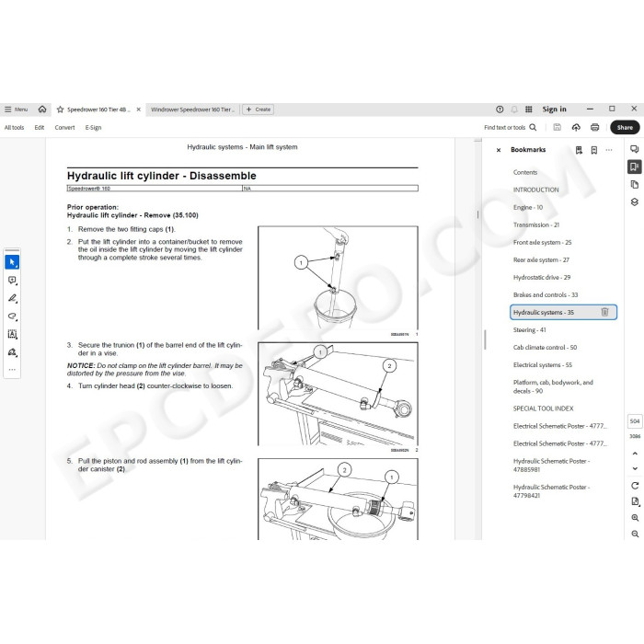644x644 pixels.
Task: Open Brakes and controls - 33 bookmark
Action: click(x=546, y=295)
